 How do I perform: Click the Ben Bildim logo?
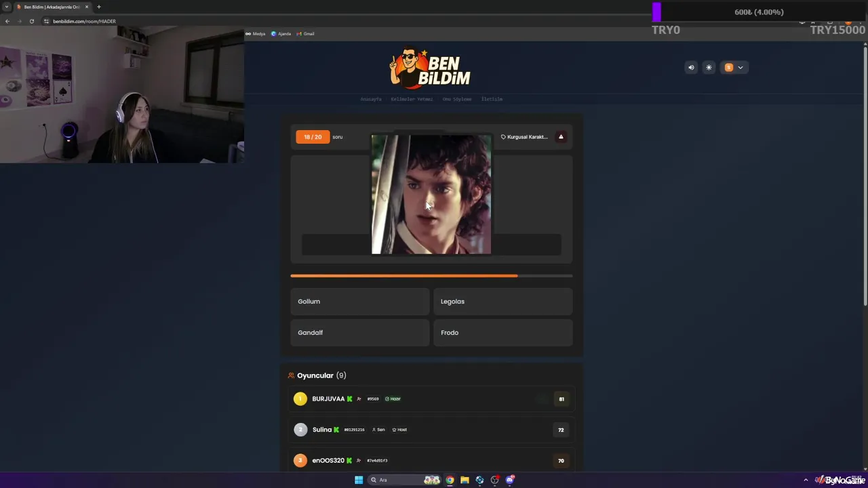430,68
